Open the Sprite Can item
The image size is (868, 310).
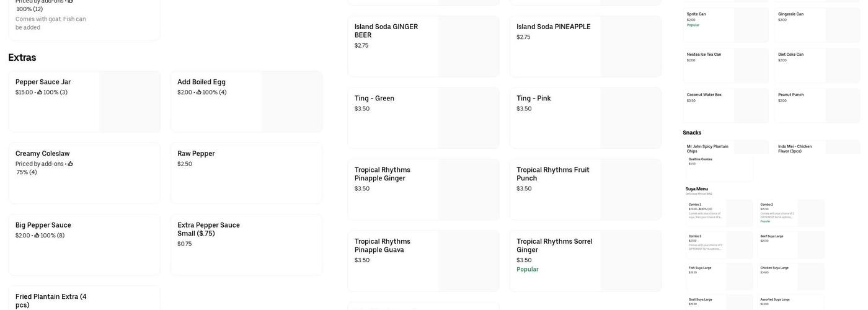click(725, 25)
